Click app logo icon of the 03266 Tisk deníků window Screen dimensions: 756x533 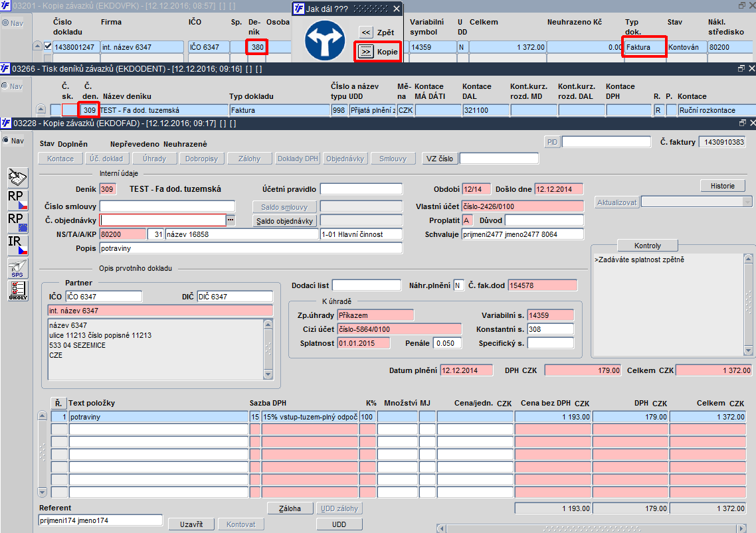click(5, 69)
